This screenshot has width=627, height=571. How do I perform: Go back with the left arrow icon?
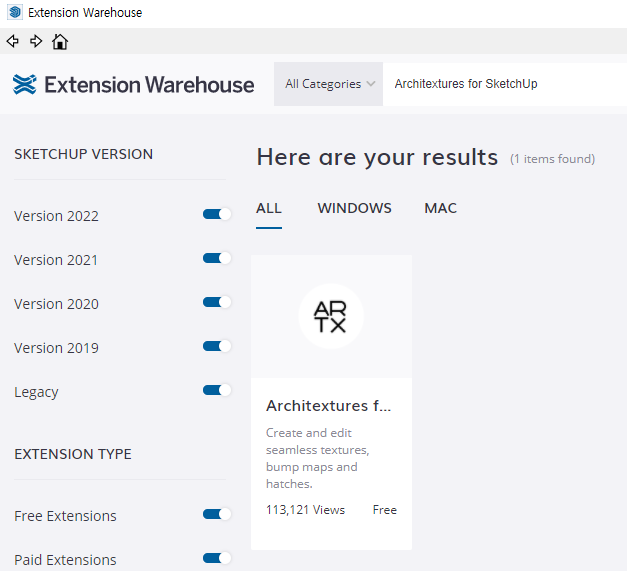click(x=13, y=41)
